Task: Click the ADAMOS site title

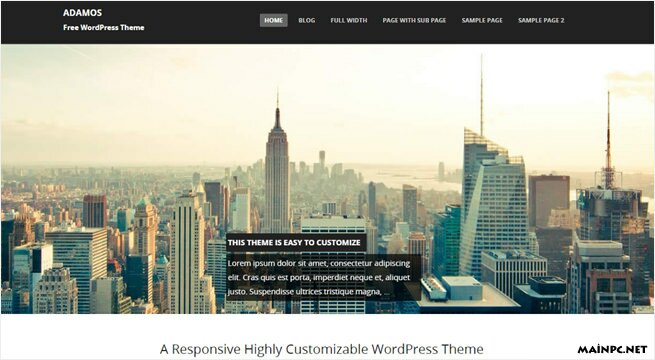Action: pyautogui.click(x=82, y=13)
